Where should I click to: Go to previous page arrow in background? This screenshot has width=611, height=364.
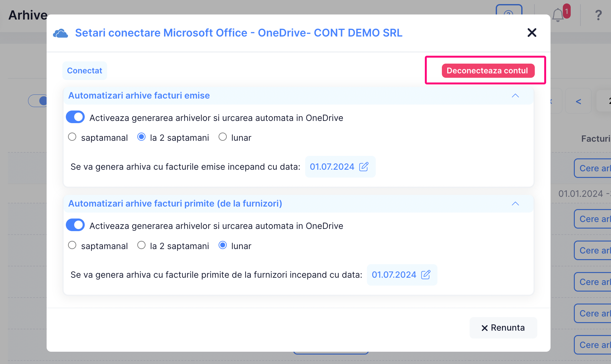click(x=578, y=101)
